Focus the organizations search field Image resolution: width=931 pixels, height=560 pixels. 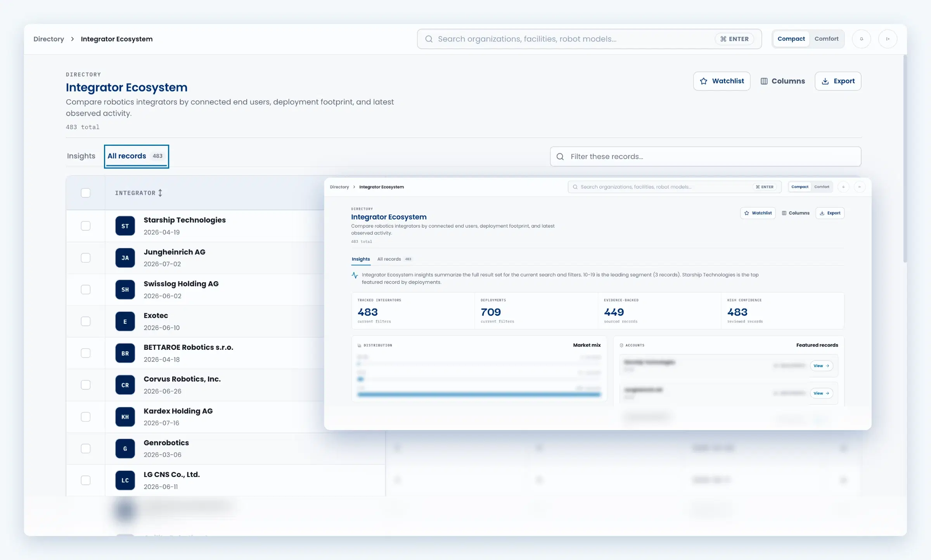[589, 39]
